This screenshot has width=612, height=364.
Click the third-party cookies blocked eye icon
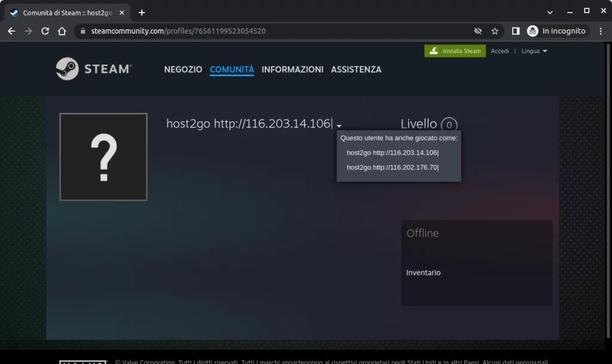[478, 31]
